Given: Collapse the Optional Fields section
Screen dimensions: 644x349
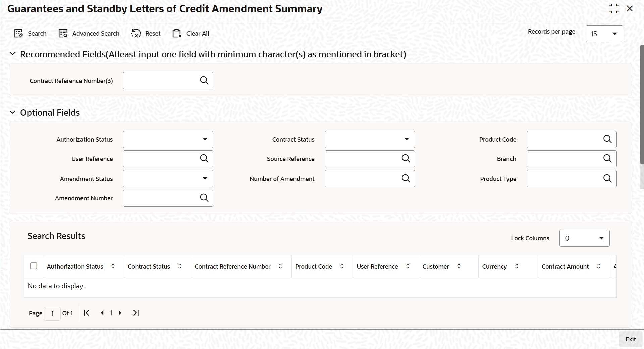Looking at the screenshot, I should [13, 113].
